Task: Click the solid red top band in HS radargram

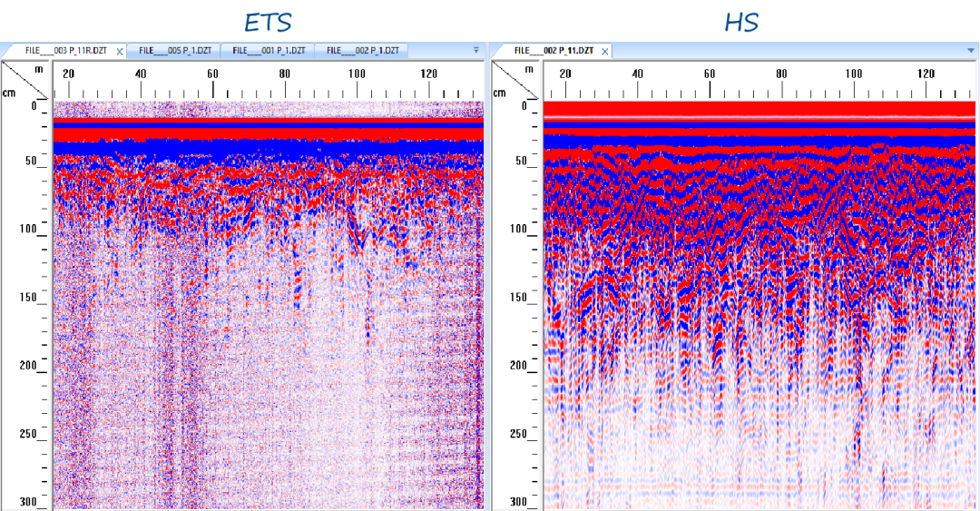Action: 759,108
